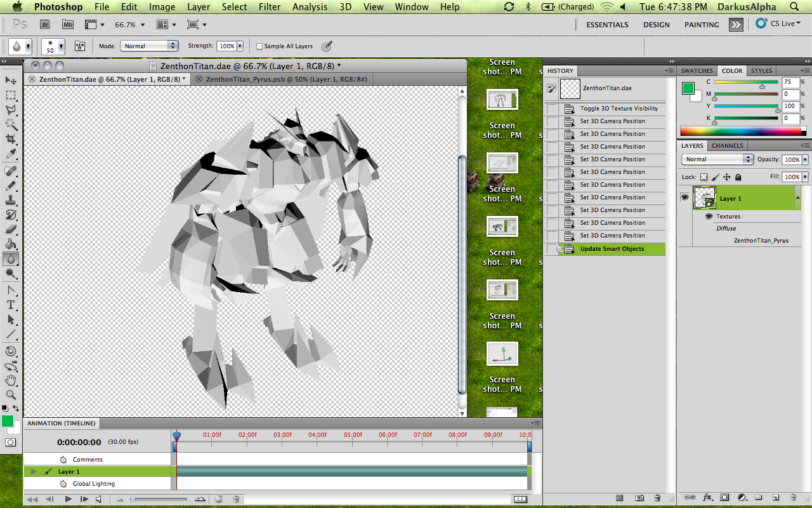Create new snapshot with camera icon in History
The height and width of the screenshot is (508, 812).
tap(639, 498)
